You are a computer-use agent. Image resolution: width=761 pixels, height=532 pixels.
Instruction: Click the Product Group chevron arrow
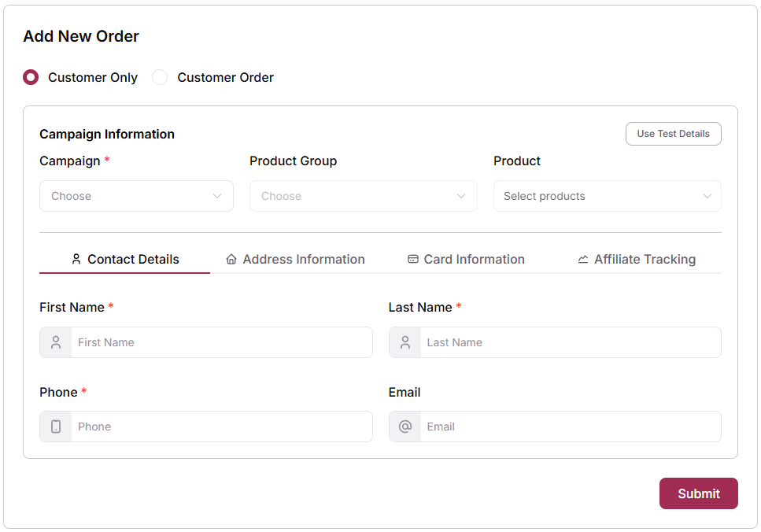[461, 196]
